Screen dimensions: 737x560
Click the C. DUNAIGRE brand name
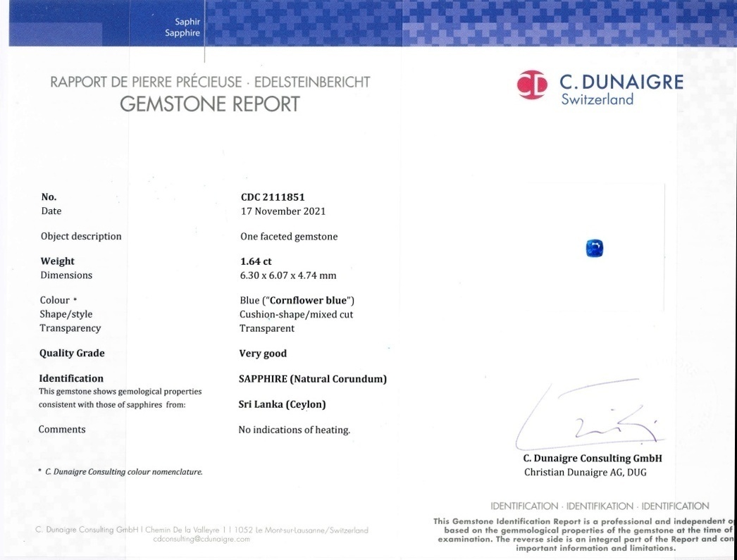(621, 82)
